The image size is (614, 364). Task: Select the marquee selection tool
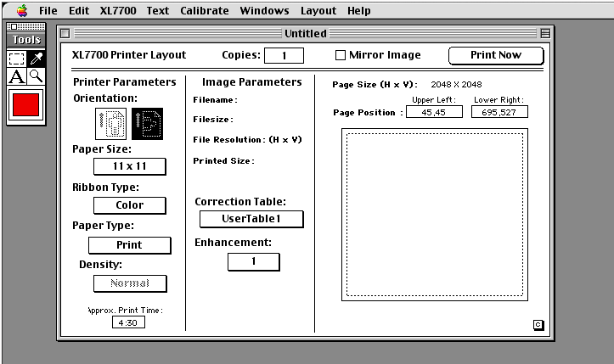[x=16, y=59]
